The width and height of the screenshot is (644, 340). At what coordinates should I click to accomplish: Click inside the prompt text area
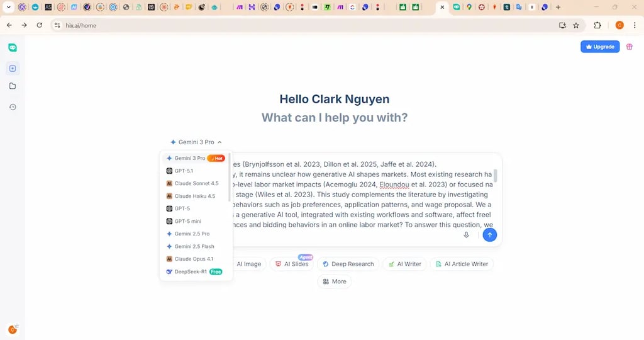(x=364, y=195)
